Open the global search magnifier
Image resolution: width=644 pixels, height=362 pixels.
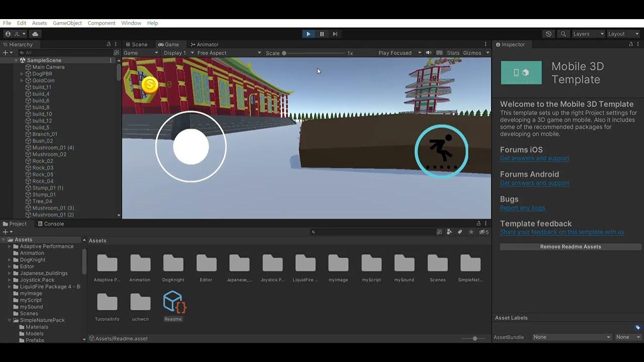click(x=563, y=34)
